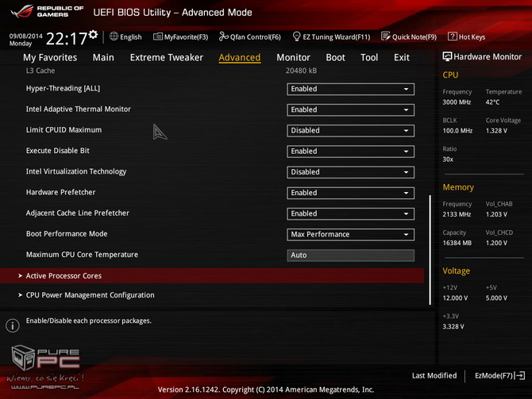Click the Intel Virtualization Technology label

[x=76, y=171]
